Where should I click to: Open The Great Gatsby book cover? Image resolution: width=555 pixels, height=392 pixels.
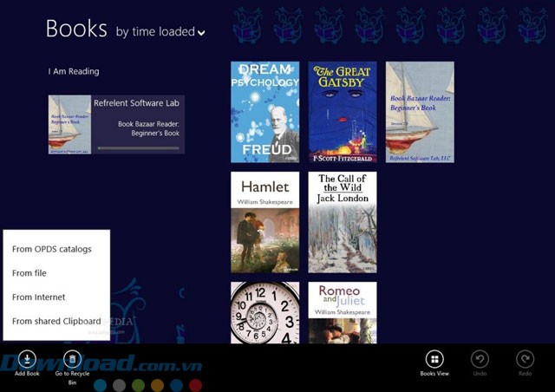(x=343, y=112)
